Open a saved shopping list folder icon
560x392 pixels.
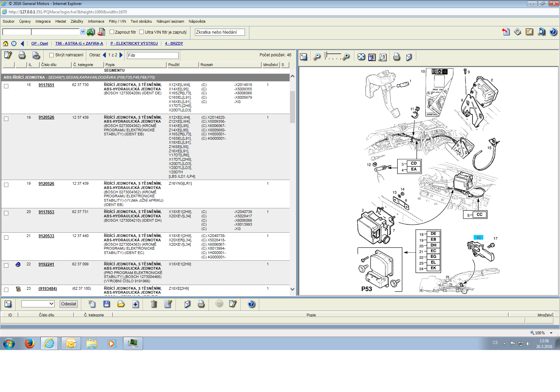[x=121, y=304]
